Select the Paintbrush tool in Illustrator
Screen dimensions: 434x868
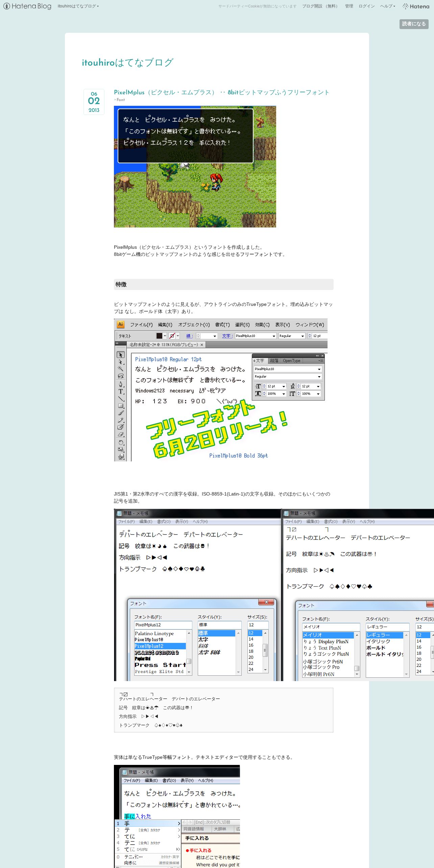tap(121, 413)
